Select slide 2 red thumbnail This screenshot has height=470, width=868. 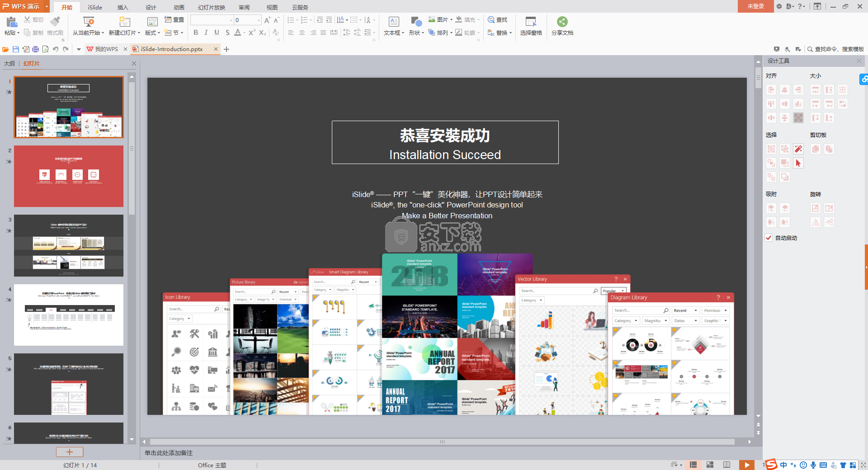[69, 176]
